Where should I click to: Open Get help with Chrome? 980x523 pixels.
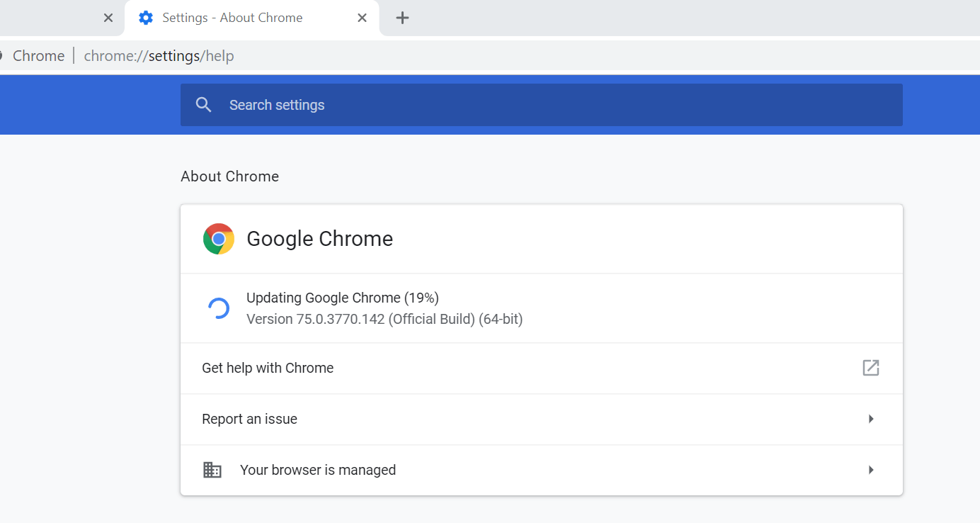(542, 369)
